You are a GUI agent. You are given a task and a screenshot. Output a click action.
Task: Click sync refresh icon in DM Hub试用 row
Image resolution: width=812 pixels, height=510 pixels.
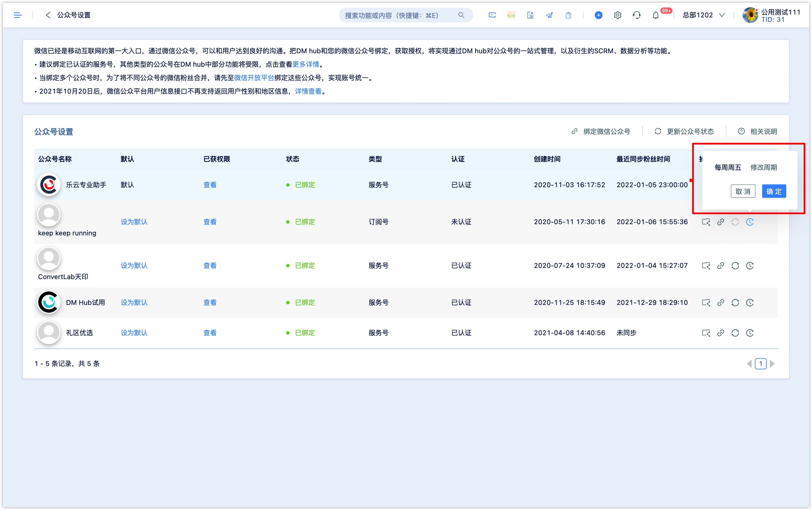[x=735, y=303]
